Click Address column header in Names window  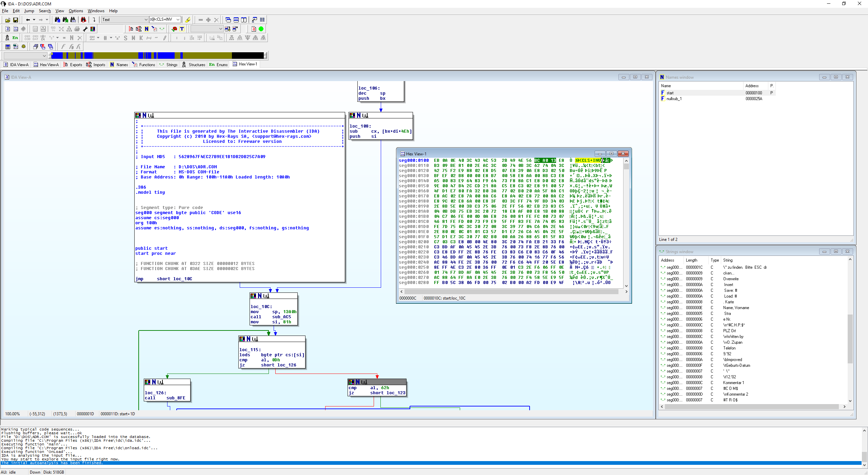[x=752, y=86]
